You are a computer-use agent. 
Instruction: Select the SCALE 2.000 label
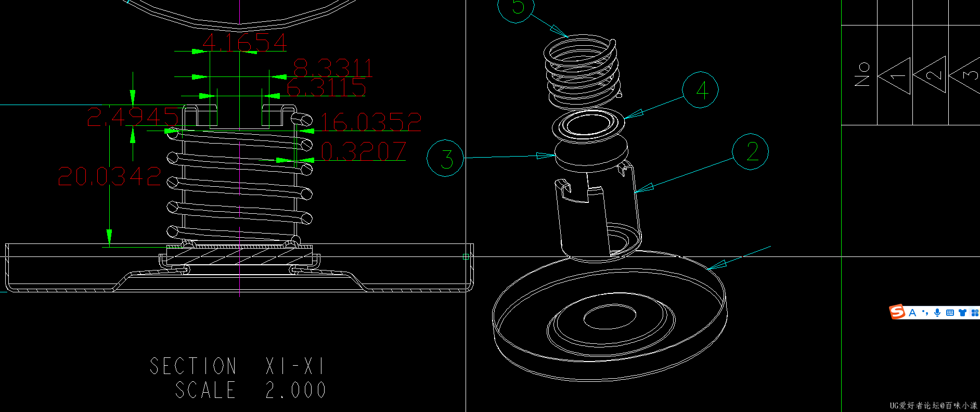point(250,390)
